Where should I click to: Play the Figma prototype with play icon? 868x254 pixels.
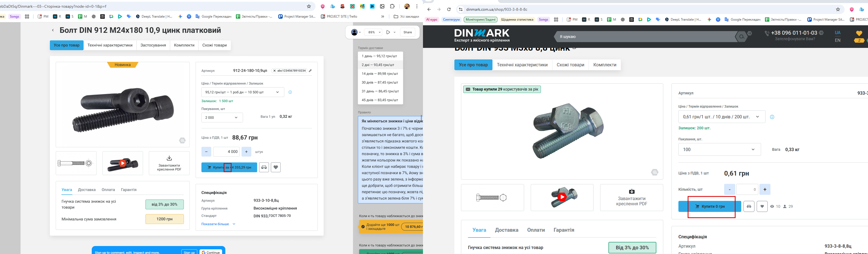click(388, 32)
